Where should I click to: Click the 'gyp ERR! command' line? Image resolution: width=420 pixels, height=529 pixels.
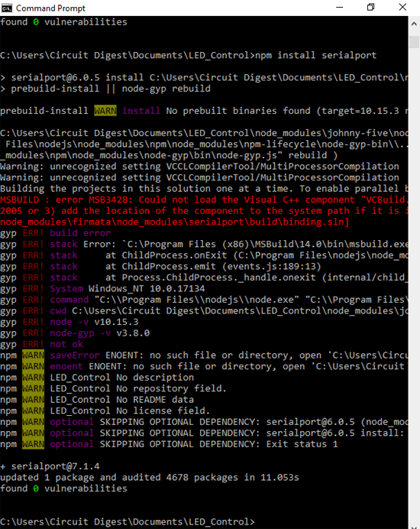click(x=204, y=300)
